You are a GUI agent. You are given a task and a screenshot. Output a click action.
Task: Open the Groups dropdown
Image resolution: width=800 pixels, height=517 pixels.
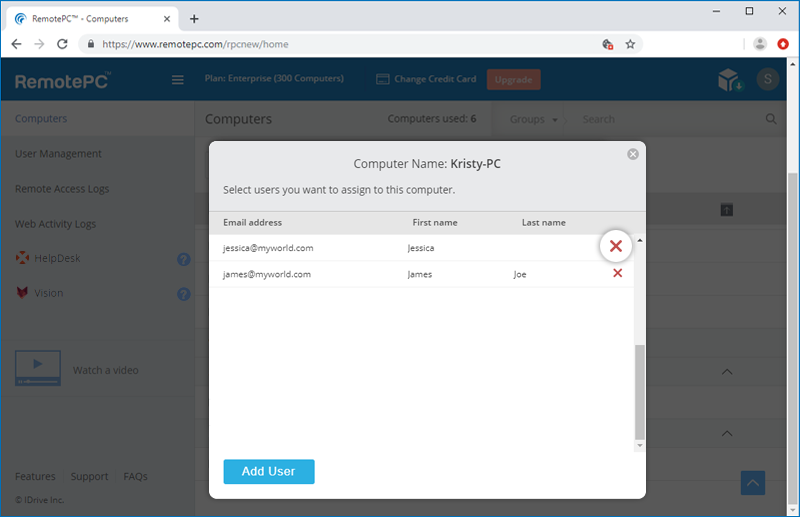[x=533, y=119]
